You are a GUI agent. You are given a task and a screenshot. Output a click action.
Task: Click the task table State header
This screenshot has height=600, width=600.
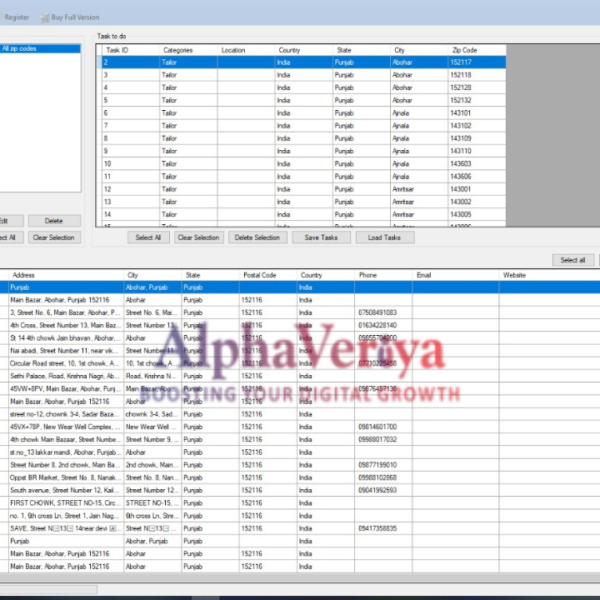coord(362,50)
